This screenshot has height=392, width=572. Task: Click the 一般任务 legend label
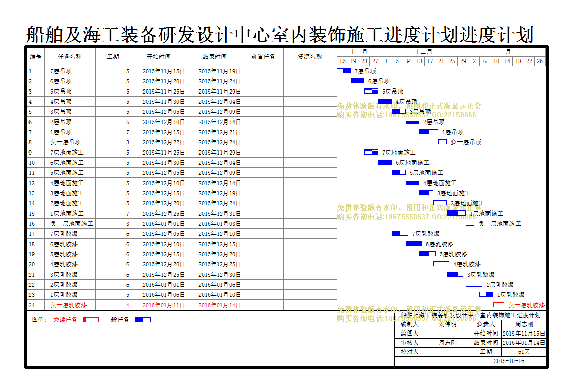[117, 319]
